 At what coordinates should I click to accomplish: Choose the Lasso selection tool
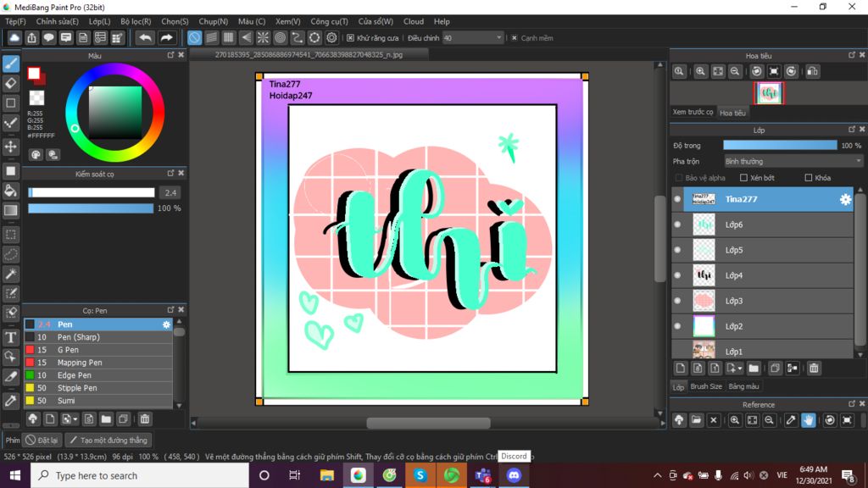point(11,254)
